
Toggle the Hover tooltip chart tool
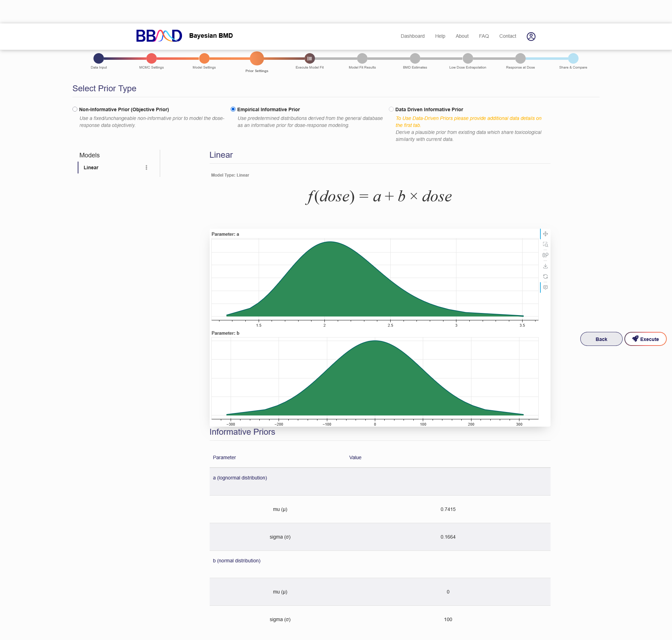click(x=545, y=287)
